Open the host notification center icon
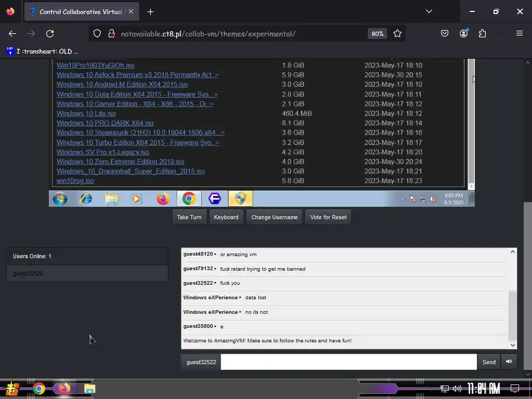This screenshot has height=399, width=532. coord(515,388)
